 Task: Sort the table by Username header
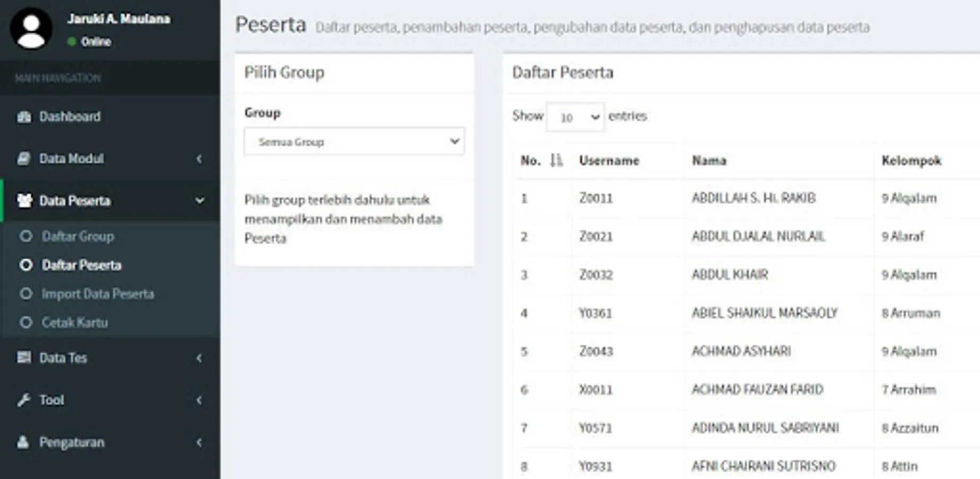[609, 160]
